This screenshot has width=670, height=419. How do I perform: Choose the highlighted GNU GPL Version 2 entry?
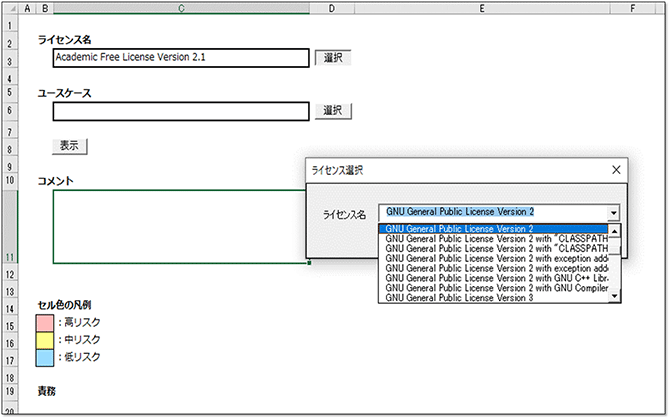click(460, 229)
